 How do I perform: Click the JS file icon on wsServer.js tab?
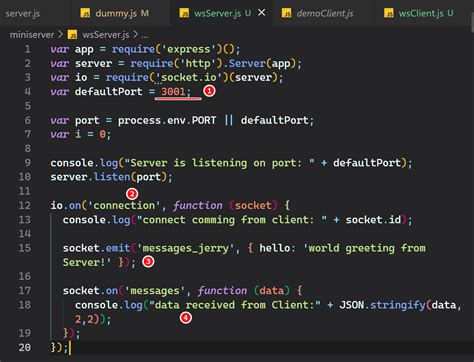[x=184, y=13]
